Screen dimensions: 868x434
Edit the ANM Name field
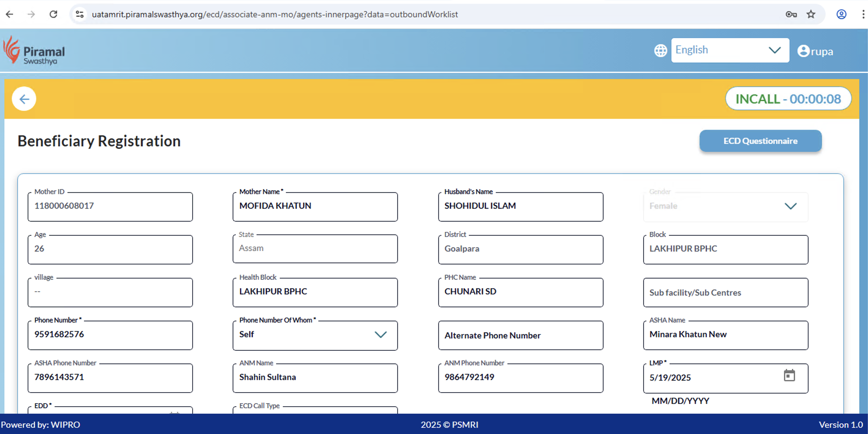[315, 378]
